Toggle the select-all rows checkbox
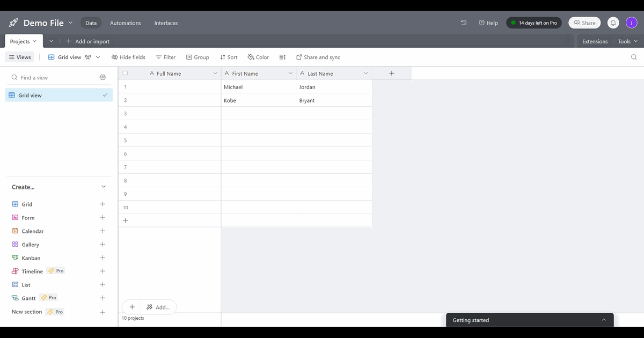Image resolution: width=644 pixels, height=338 pixels. point(125,74)
